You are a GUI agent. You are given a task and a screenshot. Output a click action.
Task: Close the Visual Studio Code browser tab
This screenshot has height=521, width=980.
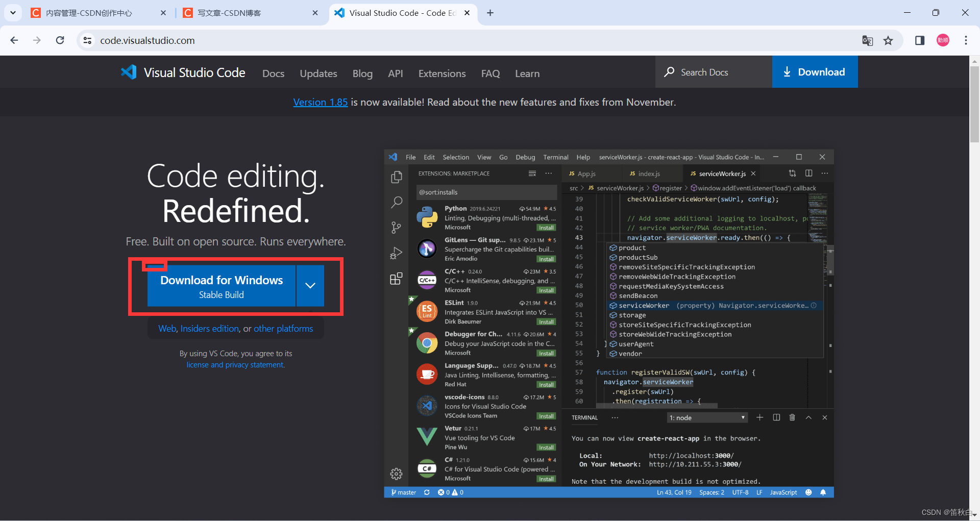pyautogui.click(x=467, y=13)
